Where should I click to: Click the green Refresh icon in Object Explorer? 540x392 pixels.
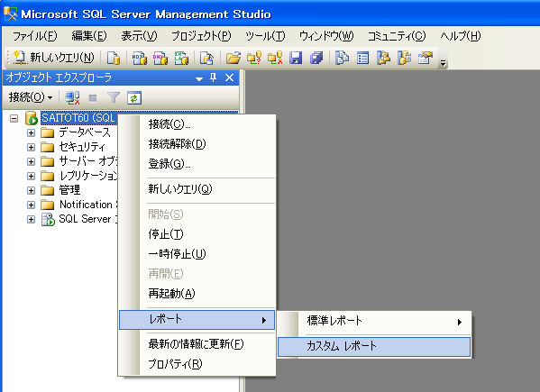[x=134, y=98]
